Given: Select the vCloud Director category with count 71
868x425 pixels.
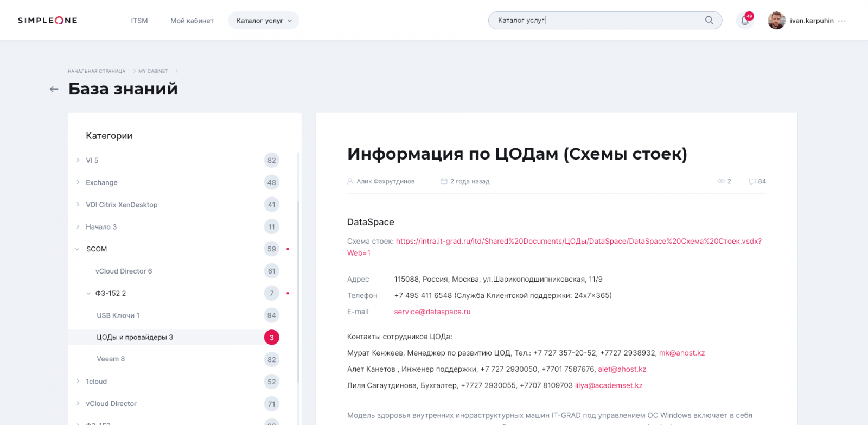Looking at the screenshot, I should coord(111,404).
